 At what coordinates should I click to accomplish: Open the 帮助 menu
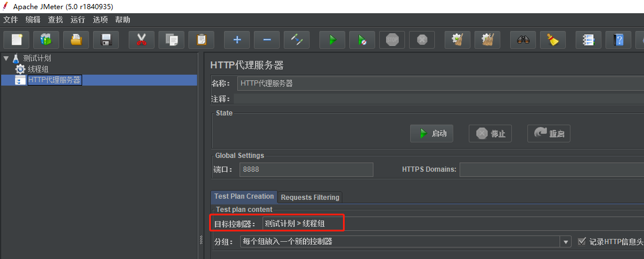[122, 20]
